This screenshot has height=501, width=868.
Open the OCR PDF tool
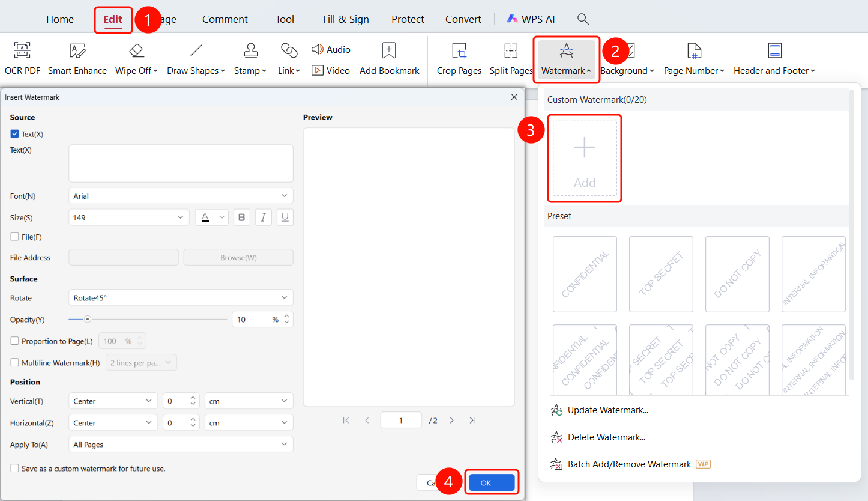[x=22, y=59]
